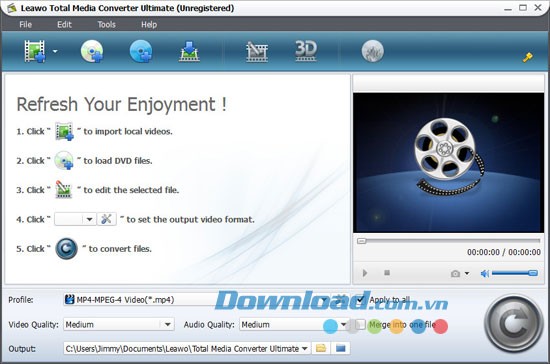Click the settings tools icon in step 4
This screenshot has width=550, height=364.
click(107, 220)
